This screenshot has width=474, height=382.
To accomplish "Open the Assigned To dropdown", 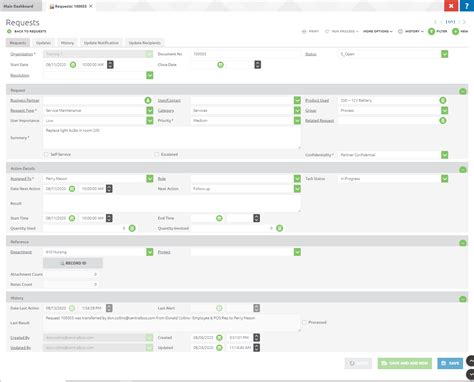I will [x=150, y=179].
